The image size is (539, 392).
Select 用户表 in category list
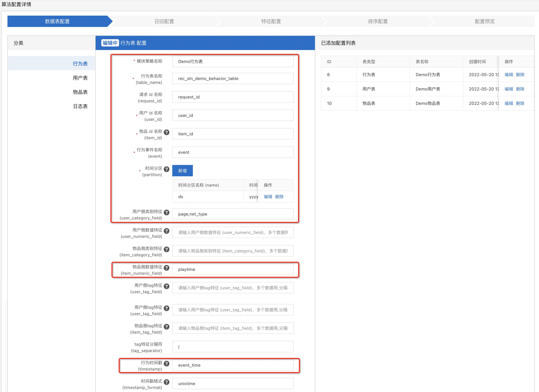[x=80, y=78]
